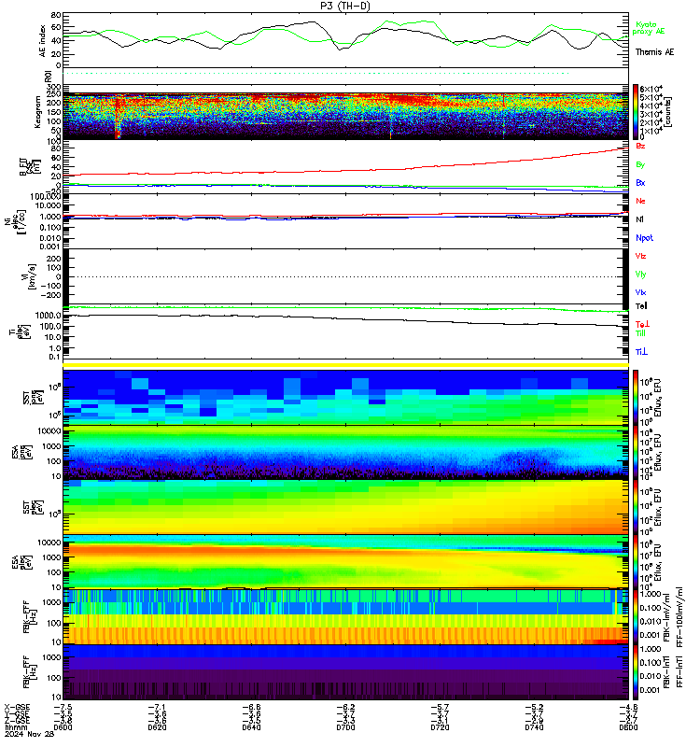The width and height of the screenshot is (700, 747).
Task: Click the Keogram counts color bar
Action: [636, 111]
